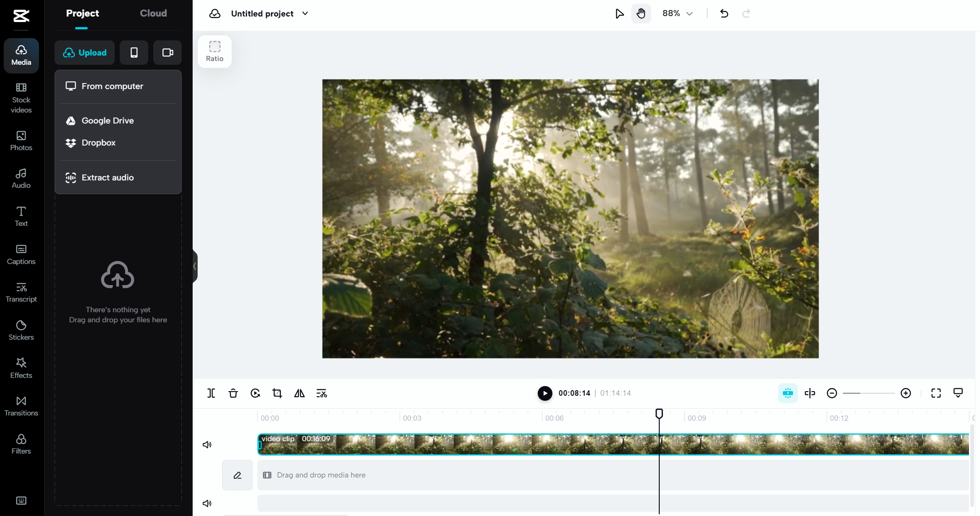
Task: Open the 88% zoom level dropdown
Action: (x=677, y=13)
